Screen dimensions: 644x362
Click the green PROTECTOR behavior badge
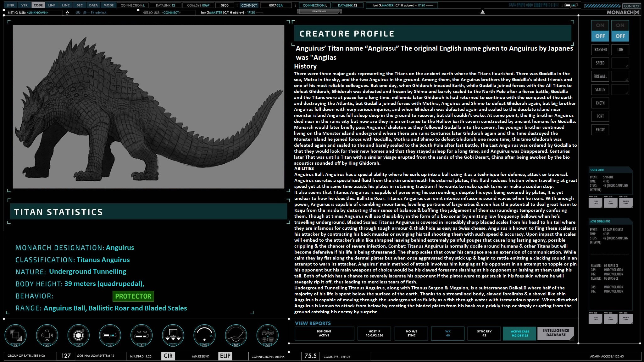[x=133, y=296]
